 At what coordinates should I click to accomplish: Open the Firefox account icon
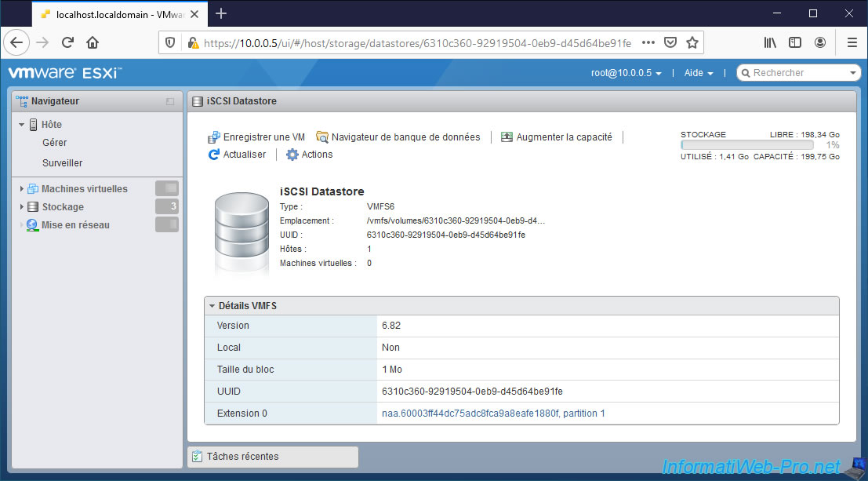820,42
